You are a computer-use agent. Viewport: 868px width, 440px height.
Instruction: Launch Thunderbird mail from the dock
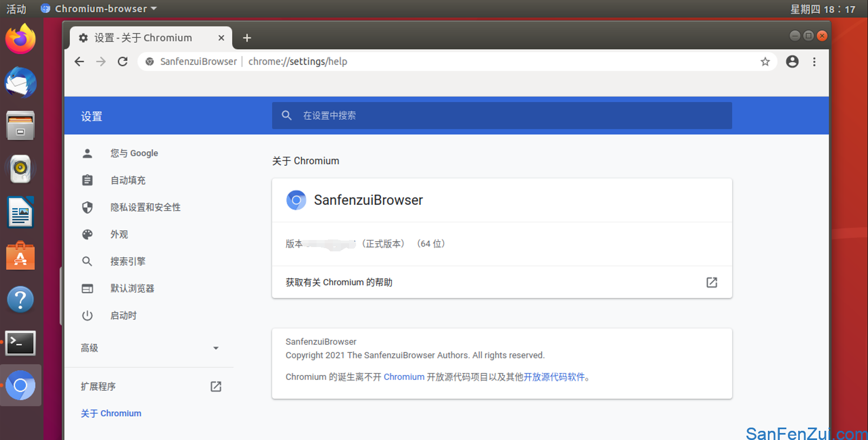point(21,82)
